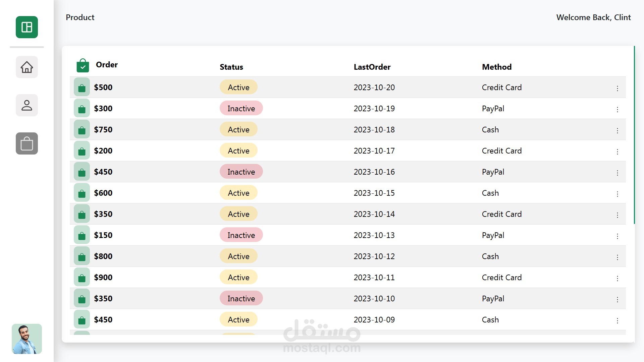Viewport: 644px width, 362px height.
Task: Click the user avatar photo in the sidebar
Action: click(x=27, y=339)
